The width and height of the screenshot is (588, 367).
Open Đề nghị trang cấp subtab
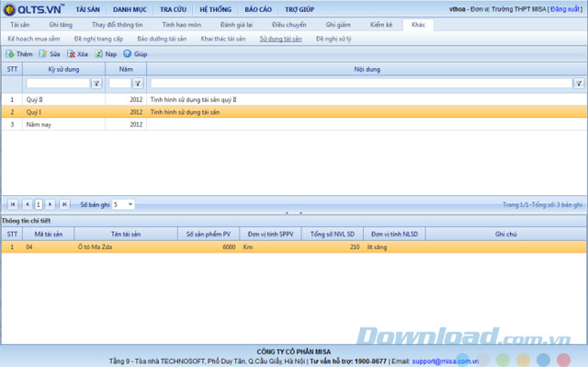(98, 39)
